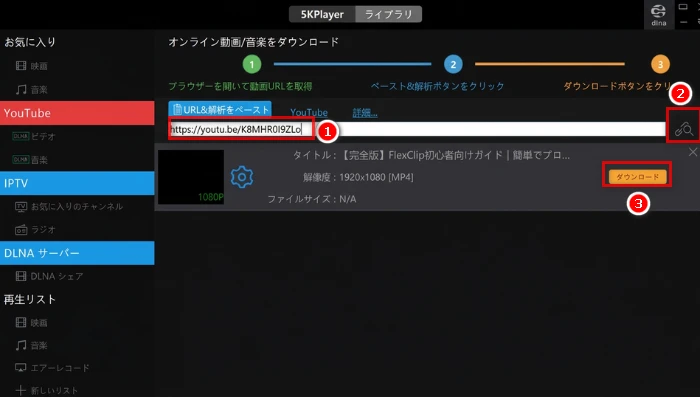Click the radio icon beside ラジオ
This screenshot has width=700, height=400.
point(21,230)
